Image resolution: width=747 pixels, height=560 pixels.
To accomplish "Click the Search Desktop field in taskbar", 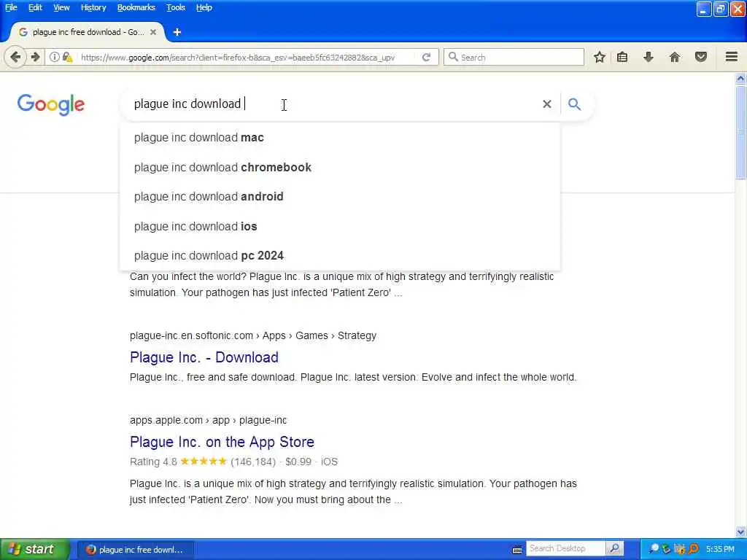I will point(566,548).
